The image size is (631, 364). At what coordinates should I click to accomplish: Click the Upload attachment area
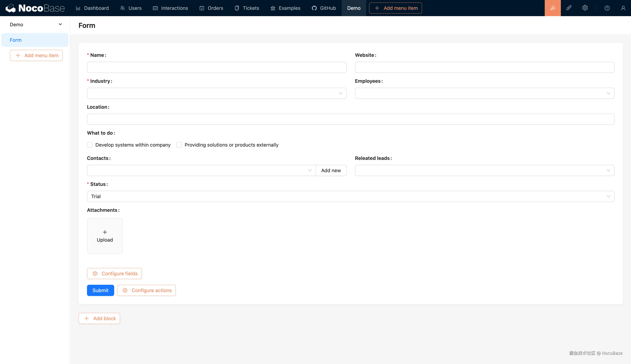click(x=105, y=236)
